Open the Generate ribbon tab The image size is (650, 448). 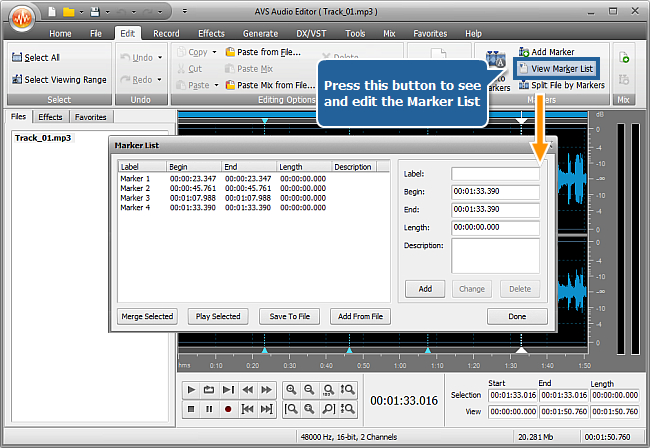260,34
